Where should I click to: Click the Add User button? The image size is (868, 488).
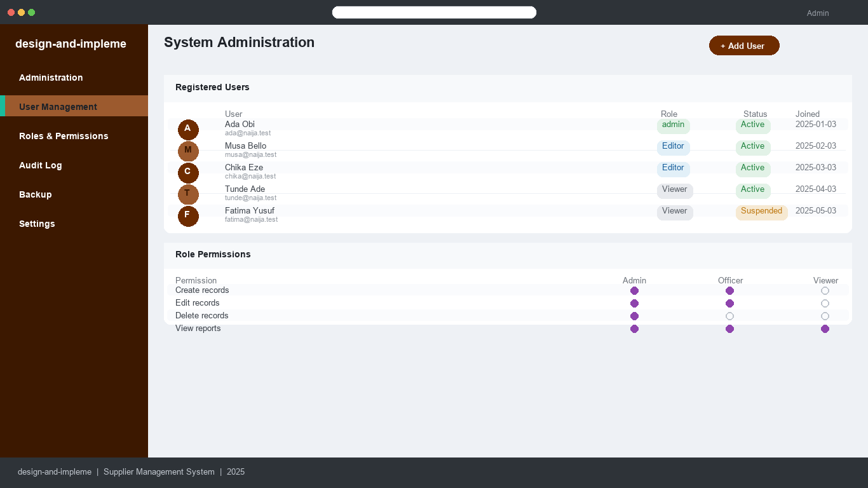click(744, 46)
